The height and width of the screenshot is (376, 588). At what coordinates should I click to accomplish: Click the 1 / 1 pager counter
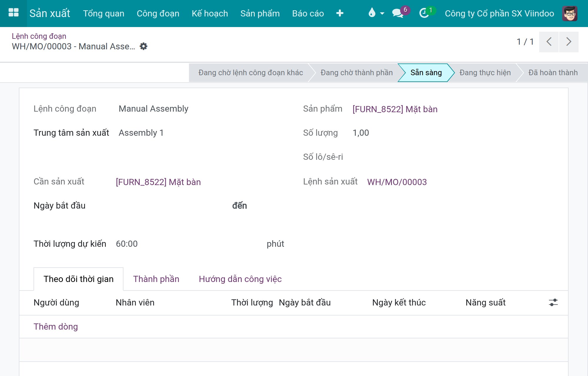525,42
